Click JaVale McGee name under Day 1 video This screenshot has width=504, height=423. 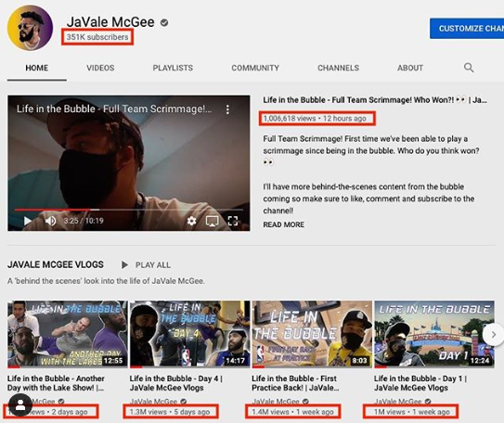pos(398,402)
